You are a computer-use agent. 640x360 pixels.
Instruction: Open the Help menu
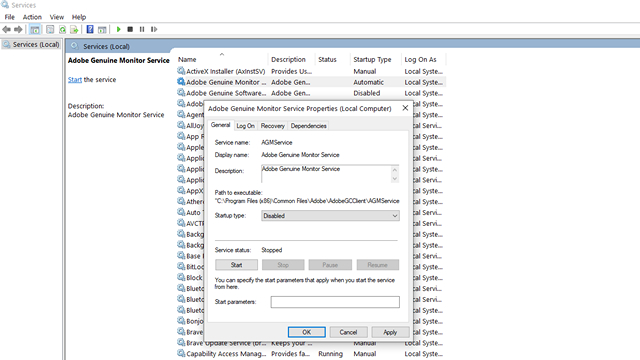79,17
